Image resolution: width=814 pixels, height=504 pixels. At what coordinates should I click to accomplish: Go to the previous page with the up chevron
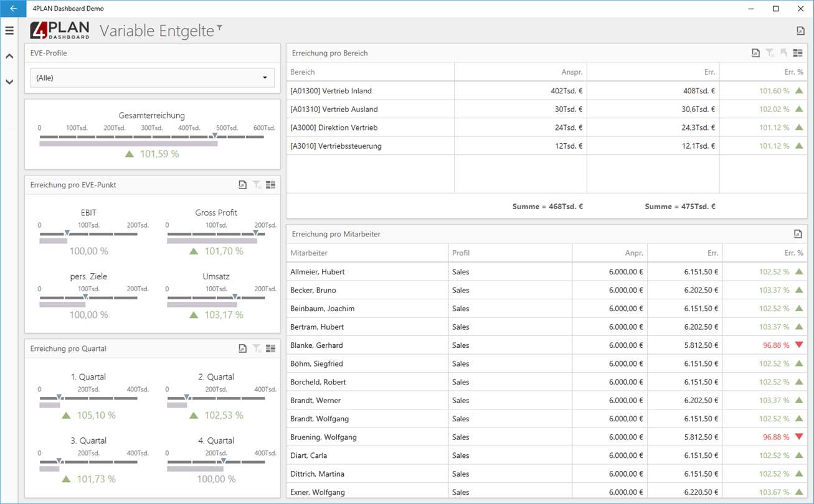(9, 56)
